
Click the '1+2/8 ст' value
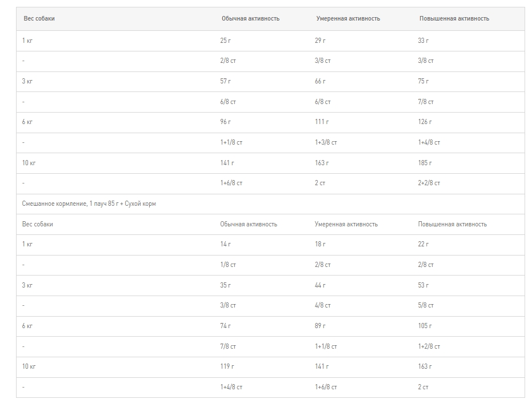[x=429, y=346]
